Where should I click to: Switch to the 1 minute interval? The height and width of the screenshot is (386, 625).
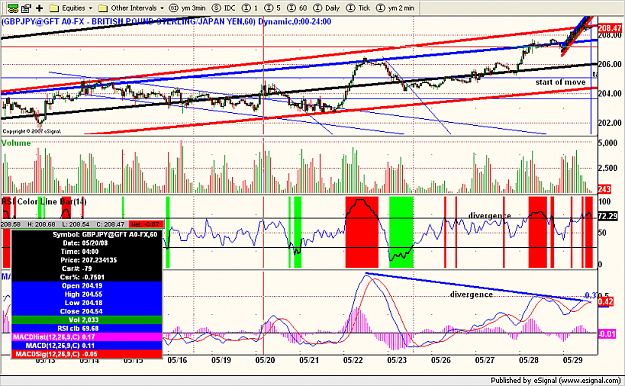coord(250,8)
